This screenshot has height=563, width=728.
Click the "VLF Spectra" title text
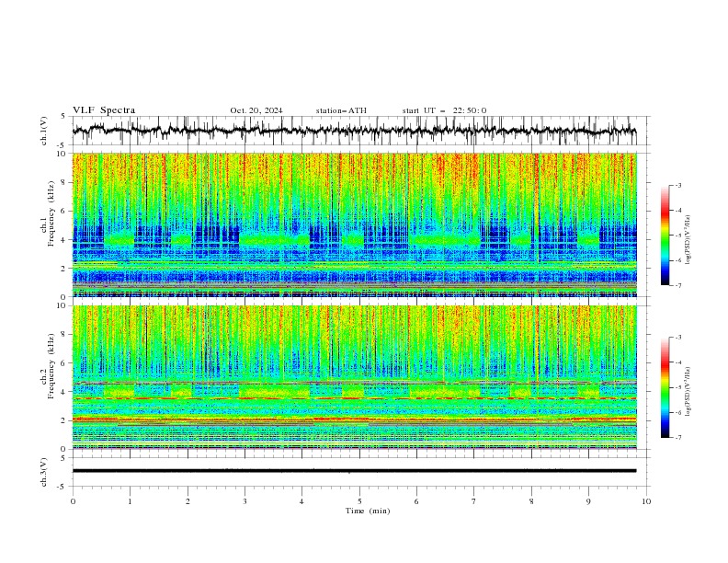click(104, 110)
